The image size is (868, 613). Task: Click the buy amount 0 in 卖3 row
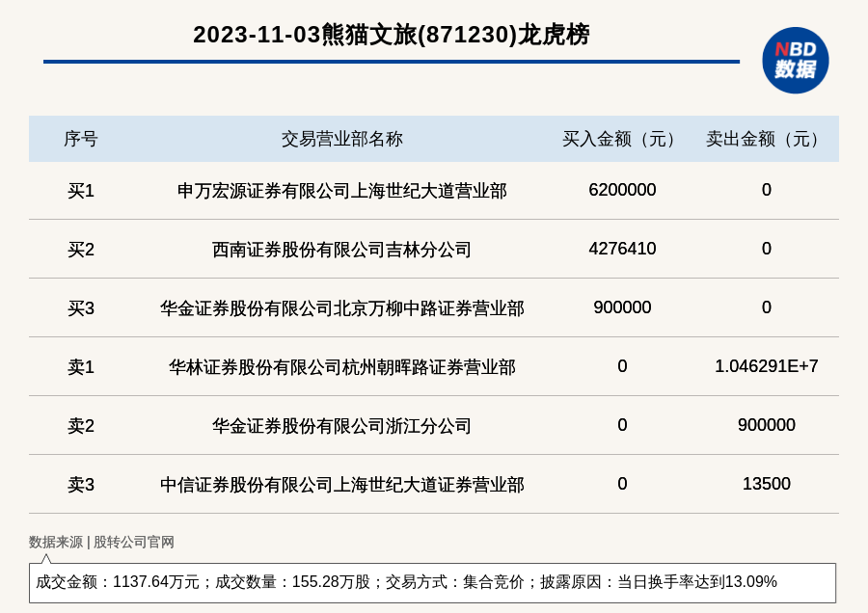[x=622, y=484]
